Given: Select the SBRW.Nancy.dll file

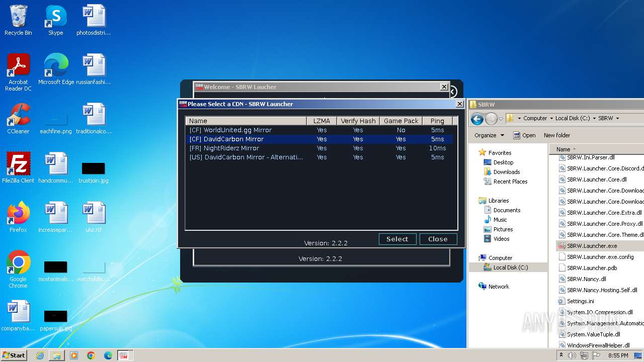Looking at the screenshot, I should coord(586,279).
